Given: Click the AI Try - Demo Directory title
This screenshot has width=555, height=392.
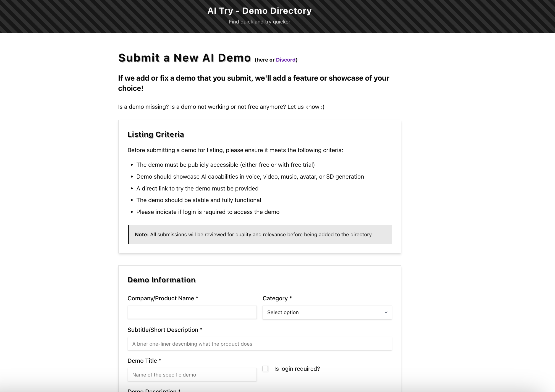Looking at the screenshot, I should (x=259, y=11).
